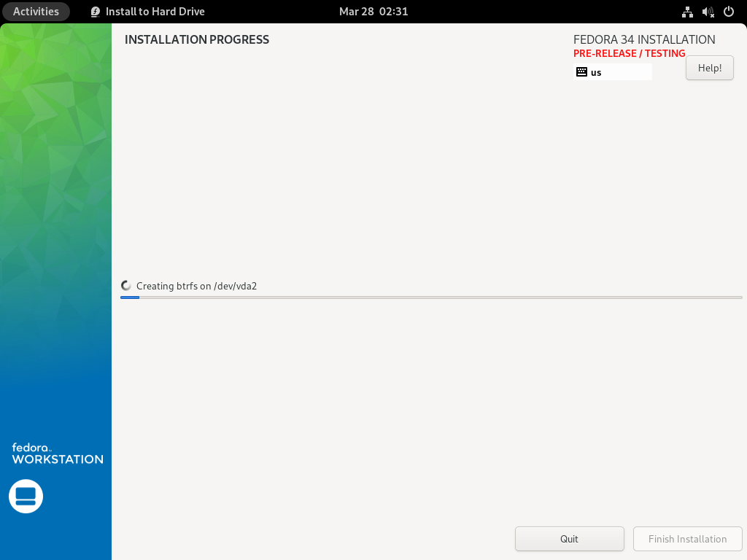The width and height of the screenshot is (747, 560).
Task: Click the anaconda installer icon beside Install to Hard Drive
Action: tap(95, 12)
